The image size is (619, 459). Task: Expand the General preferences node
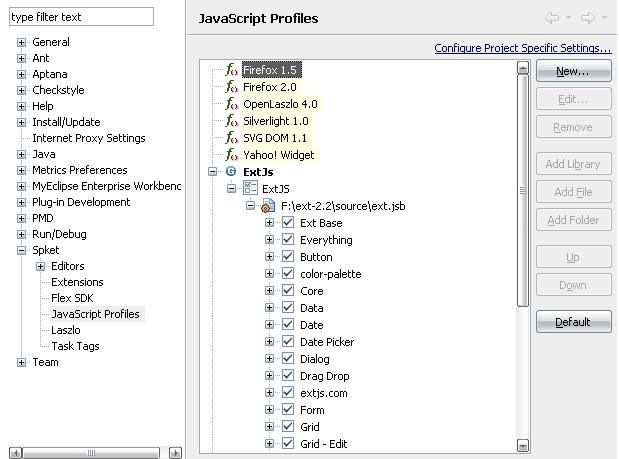point(21,42)
